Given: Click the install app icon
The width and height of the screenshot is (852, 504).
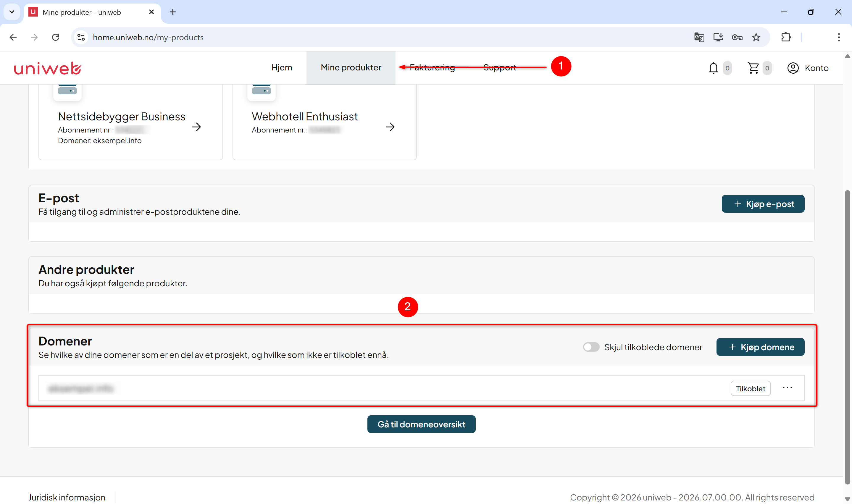Looking at the screenshot, I should pos(718,37).
